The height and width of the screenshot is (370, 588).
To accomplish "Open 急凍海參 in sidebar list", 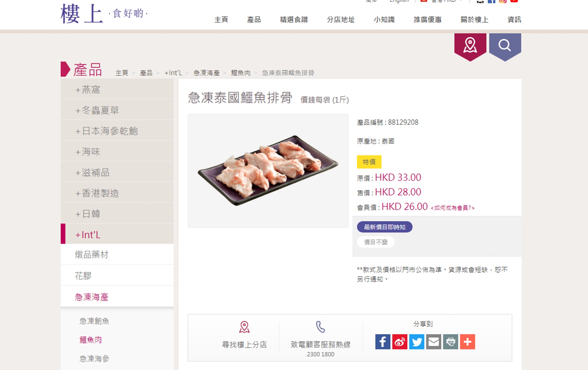I will click(x=94, y=359).
